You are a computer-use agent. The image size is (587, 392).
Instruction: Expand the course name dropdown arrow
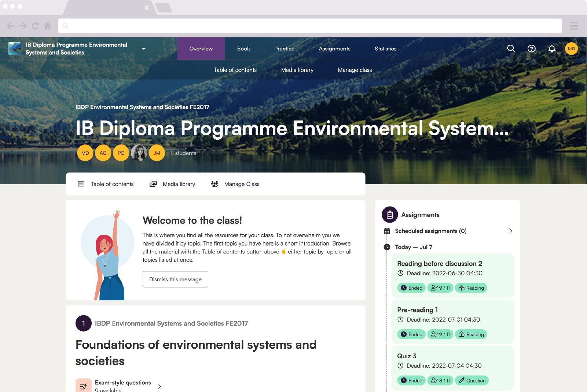[144, 48]
